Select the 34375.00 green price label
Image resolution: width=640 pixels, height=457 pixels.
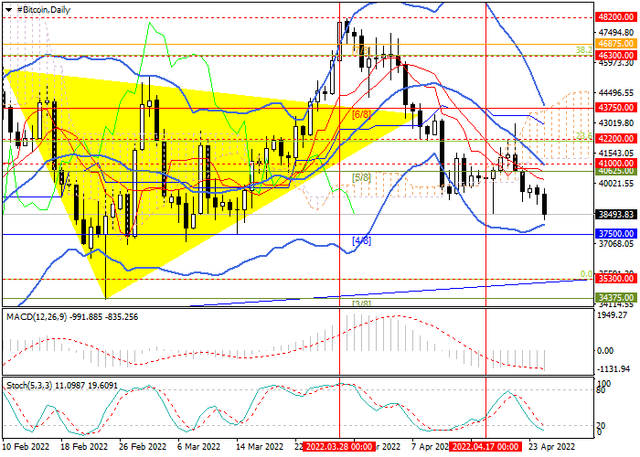point(616,298)
